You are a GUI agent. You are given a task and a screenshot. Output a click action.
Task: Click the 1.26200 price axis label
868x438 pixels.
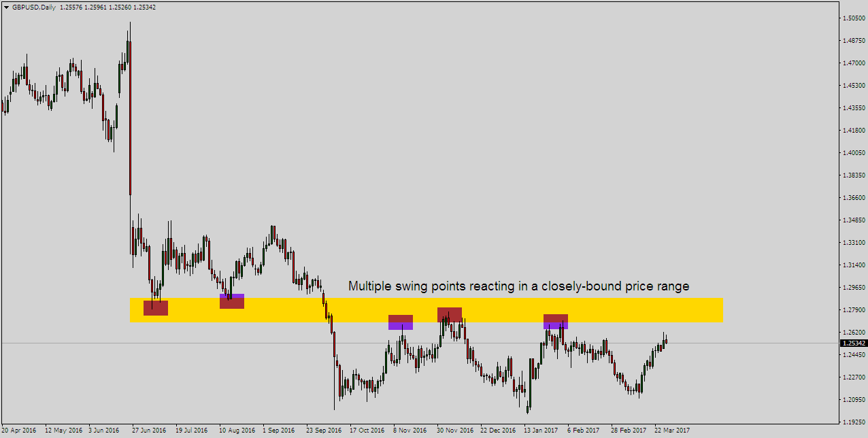tap(853, 333)
